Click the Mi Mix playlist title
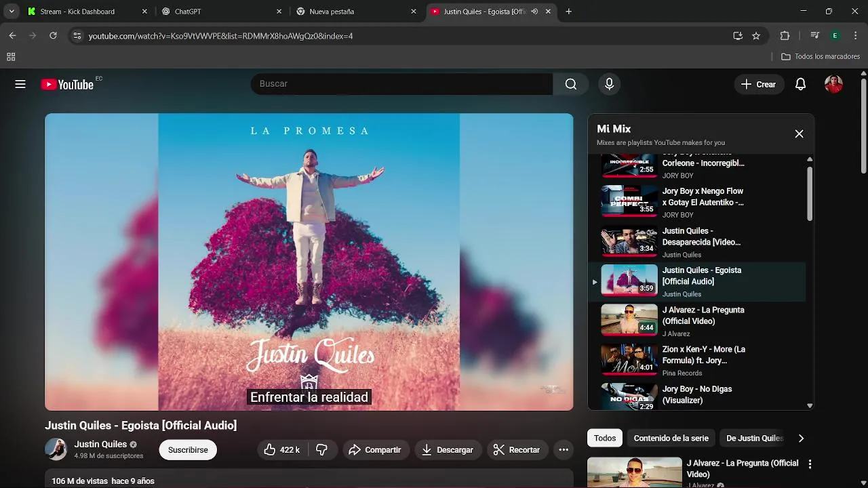The height and width of the screenshot is (488, 868). [614, 129]
